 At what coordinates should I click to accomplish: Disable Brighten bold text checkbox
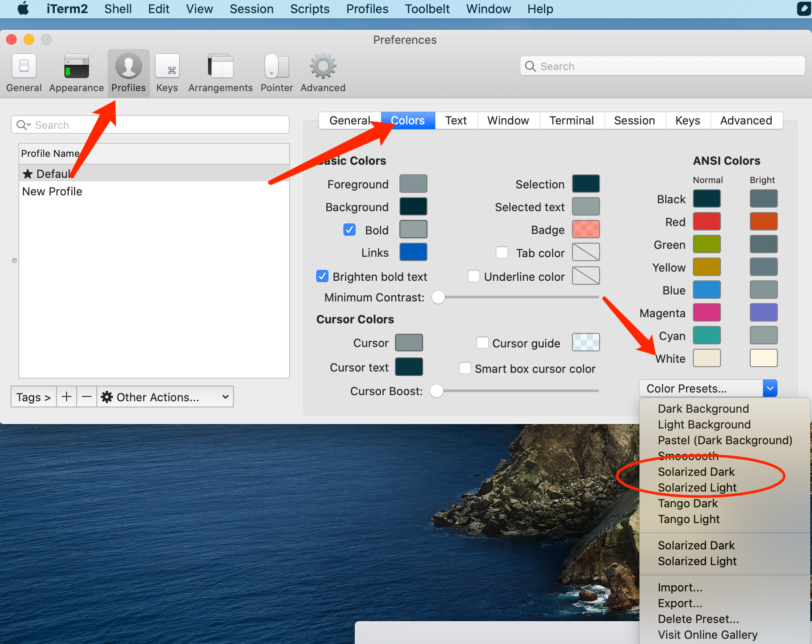322,276
